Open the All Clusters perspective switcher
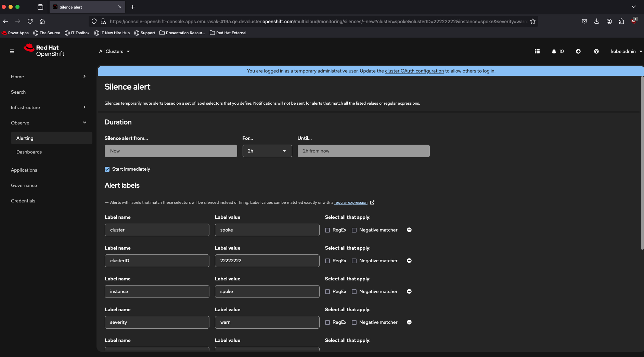 point(114,51)
